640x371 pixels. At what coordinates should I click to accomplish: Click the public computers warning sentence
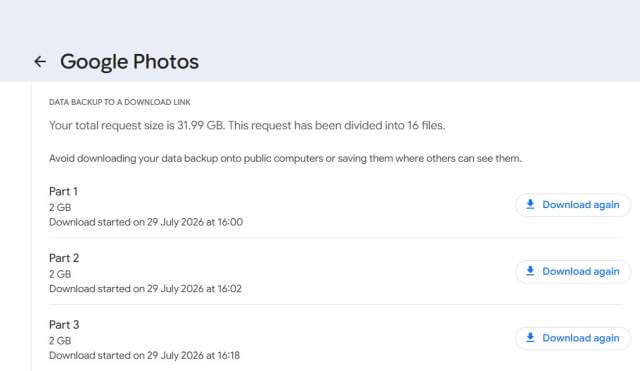[285, 158]
